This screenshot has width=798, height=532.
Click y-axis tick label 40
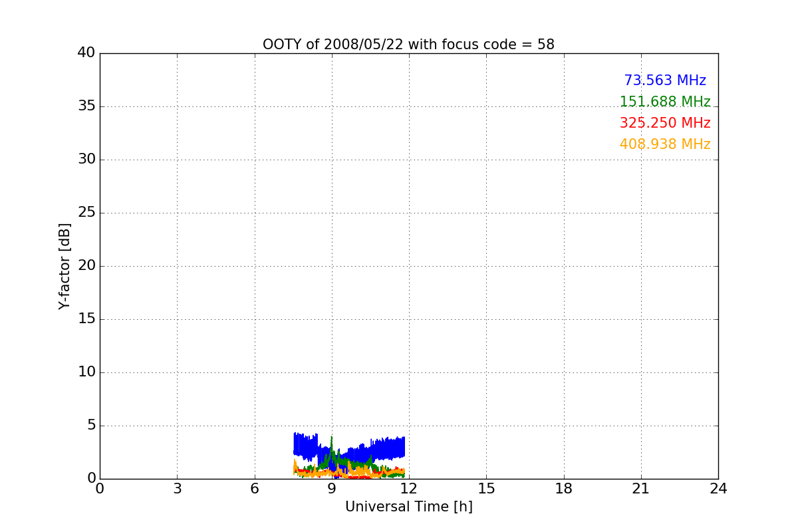(86, 53)
